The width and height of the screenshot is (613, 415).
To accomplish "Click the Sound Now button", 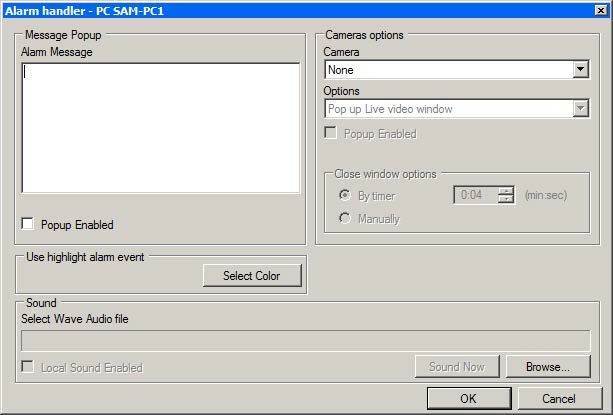I will (457, 367).
